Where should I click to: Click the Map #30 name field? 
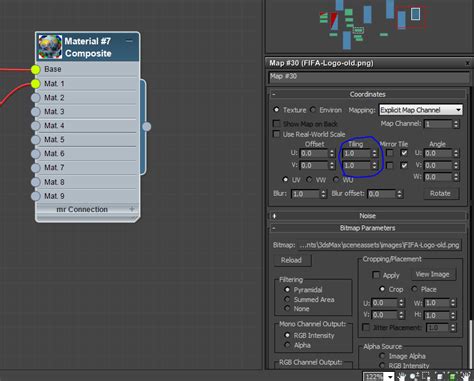pyautogui.click(x=369, y=77)
